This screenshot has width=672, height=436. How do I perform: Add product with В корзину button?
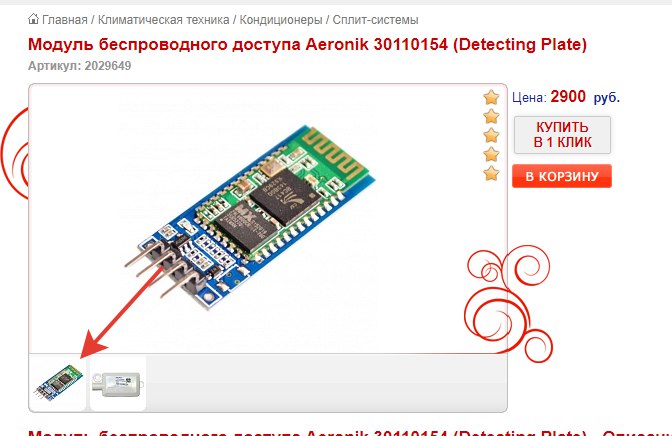pyautogui.click(x=562, y=176)
